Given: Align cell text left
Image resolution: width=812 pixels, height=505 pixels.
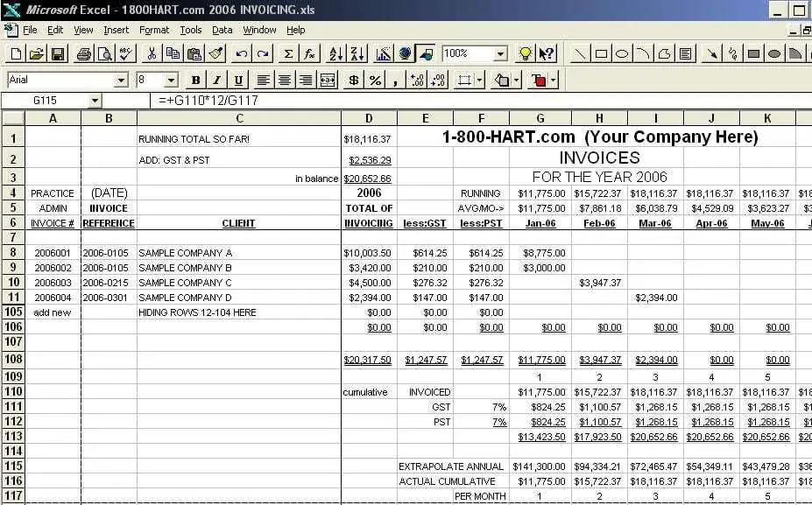Looking at the screenshot, I should pos(263,81).
